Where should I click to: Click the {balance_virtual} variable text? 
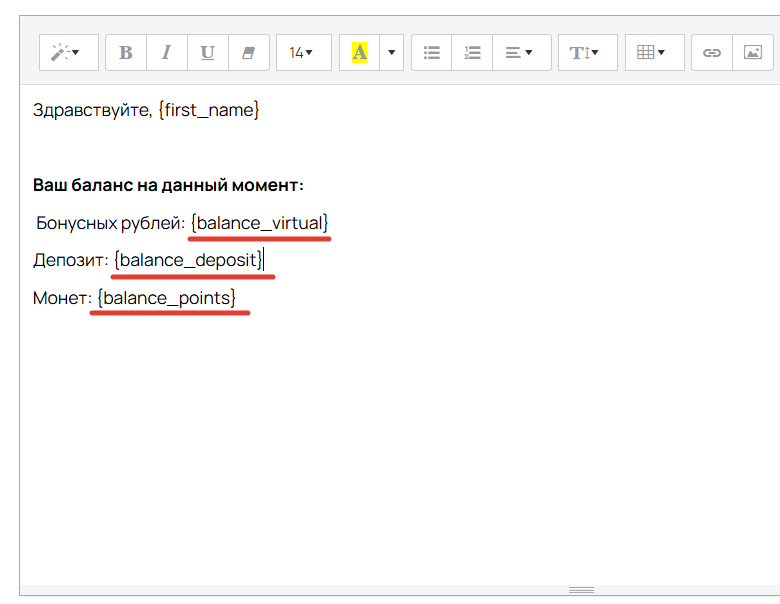coord(259,222)
